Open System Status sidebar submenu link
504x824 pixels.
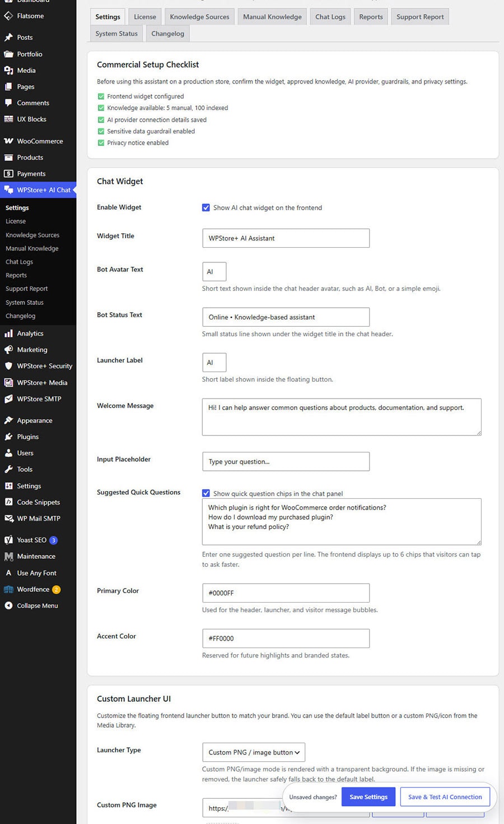coord(24,303)
